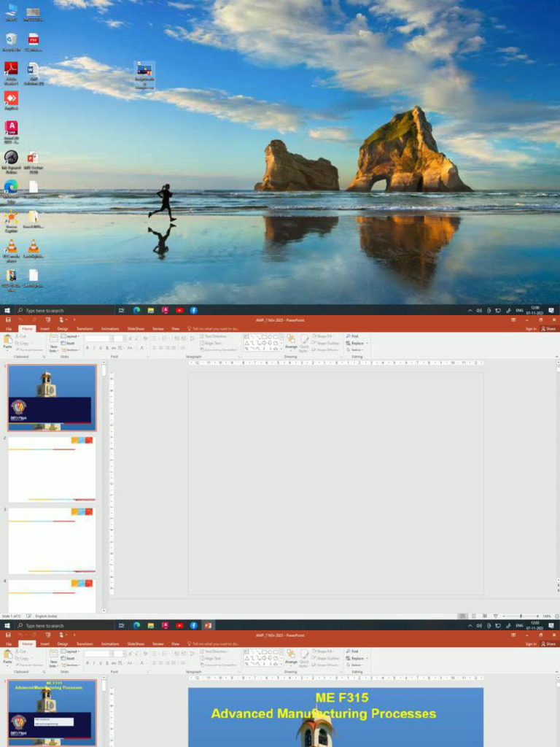Click Find button in the ME F315 window
The height and width of the screenshot is (747, 560).
pyautogui.click(x=354, y=651)
